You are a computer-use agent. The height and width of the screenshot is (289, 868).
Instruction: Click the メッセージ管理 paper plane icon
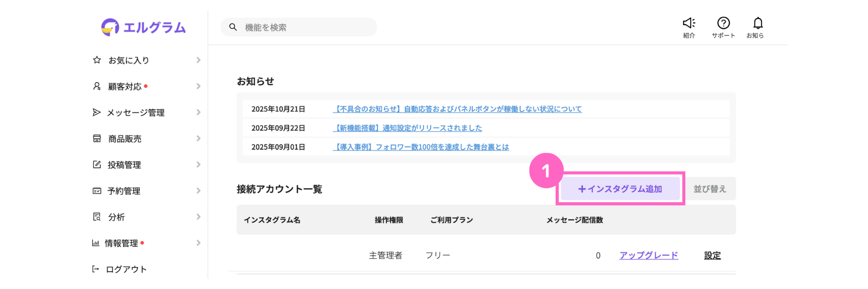(x=97, y=112)
